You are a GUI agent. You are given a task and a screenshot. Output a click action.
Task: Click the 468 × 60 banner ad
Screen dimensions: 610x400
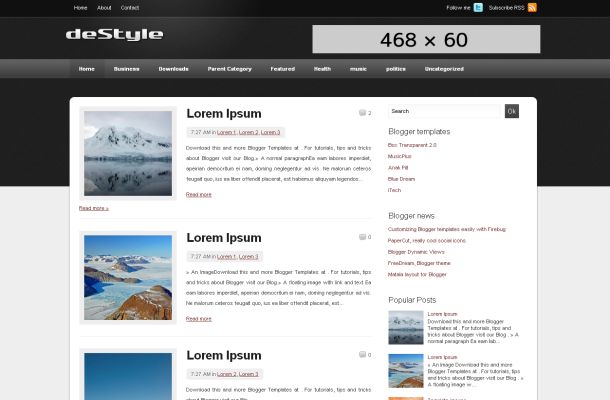coord(426,39)
